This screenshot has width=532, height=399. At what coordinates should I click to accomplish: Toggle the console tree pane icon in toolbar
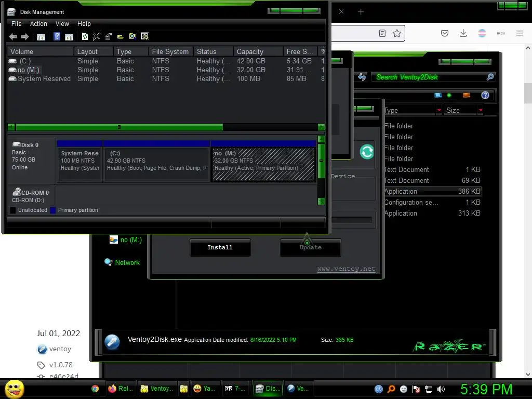41,37
